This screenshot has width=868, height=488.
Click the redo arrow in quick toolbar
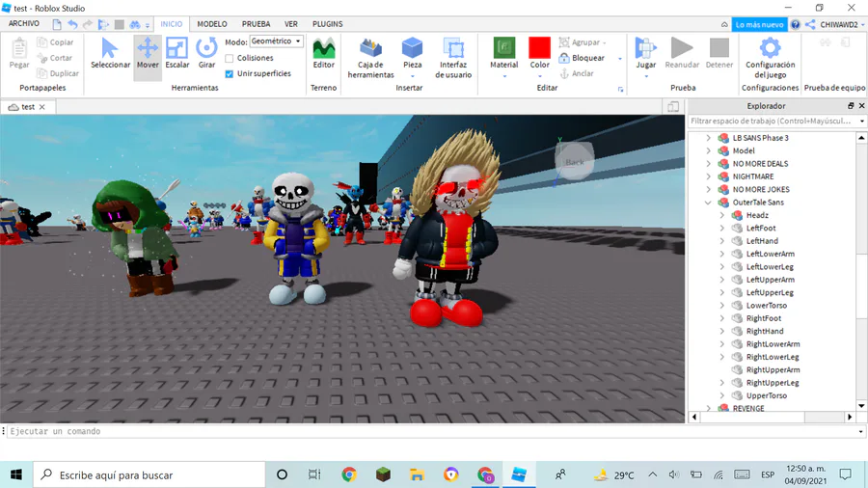[x=88, y=24]
